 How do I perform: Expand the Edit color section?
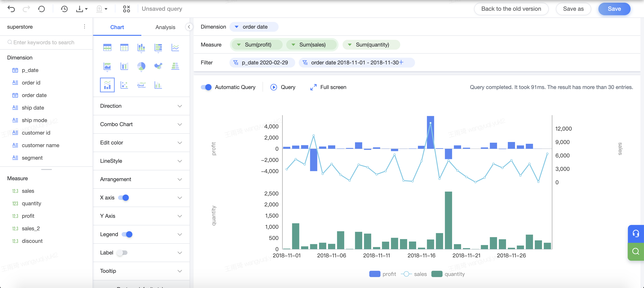(141, 142)
